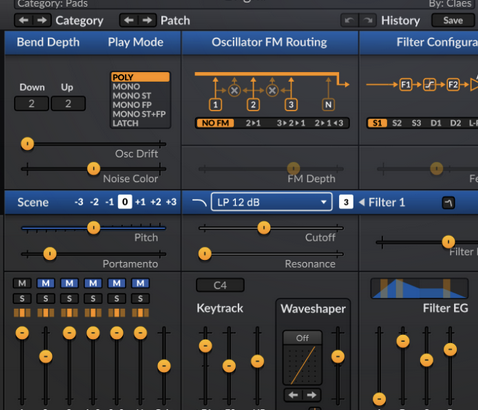Click first mixer channel orange routing icon
This screenshot has height=410, width=478.
(x=22, y=313)
